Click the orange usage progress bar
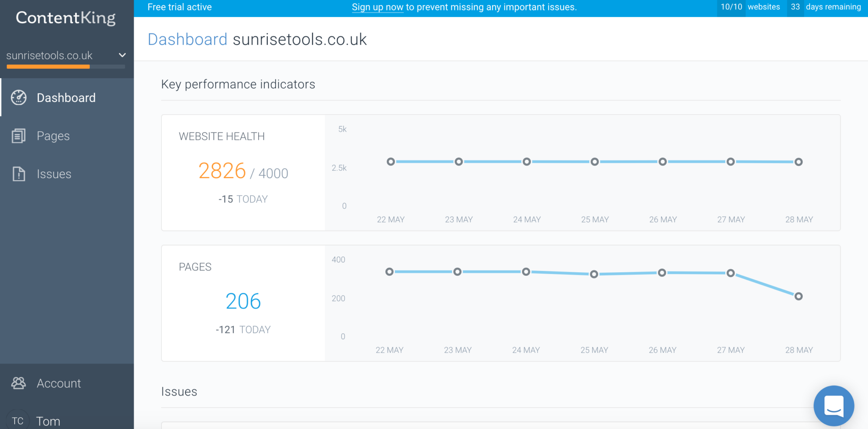Screen dimensions: 868x429 [48, 66]
